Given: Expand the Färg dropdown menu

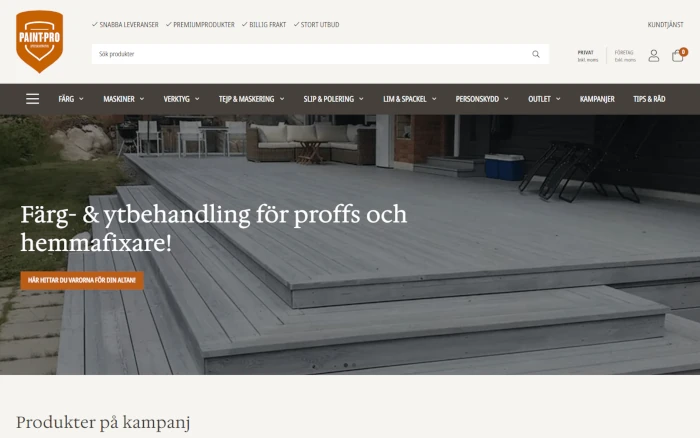Looking at the screenshot, I should pyautogui.click(x=71, y=99).
